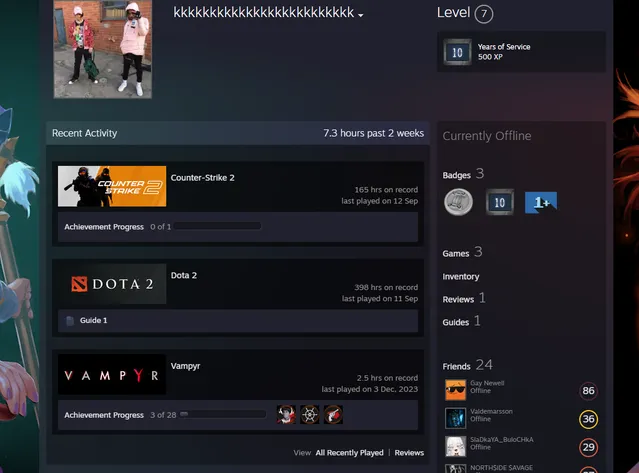This screenshot has width=639, height=473.
Task: Expand the username history dropdown arrow
Action: (x=361, y=15)
